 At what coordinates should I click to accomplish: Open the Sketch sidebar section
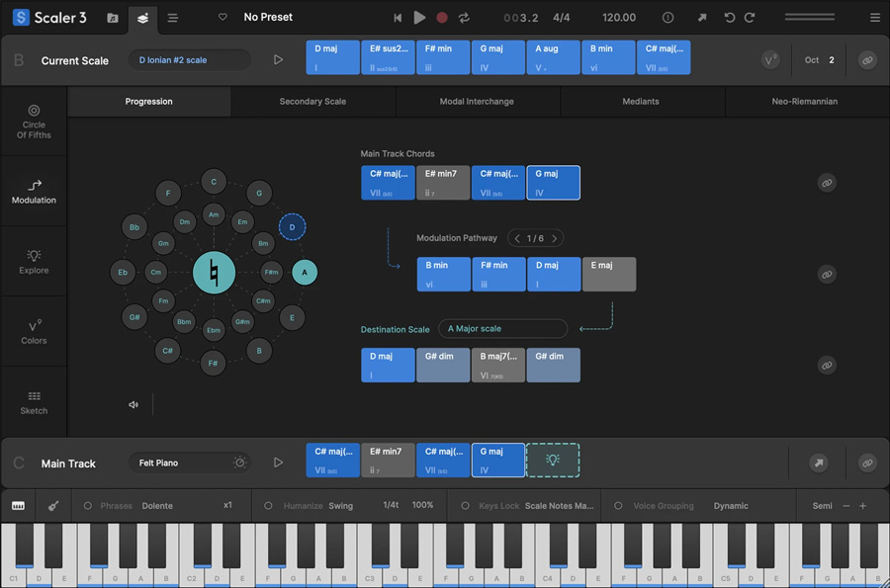[x=34, y=402]
